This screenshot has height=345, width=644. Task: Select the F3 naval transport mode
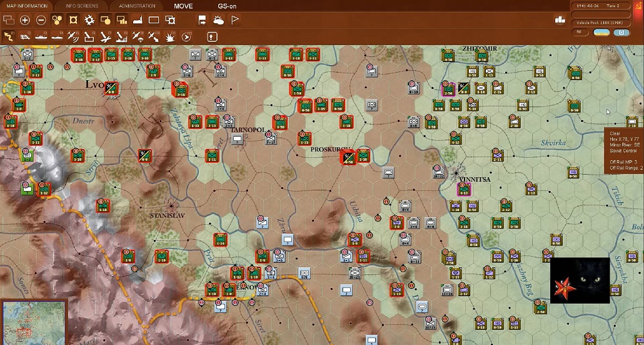pyautogui.click(x=41, y=36)
